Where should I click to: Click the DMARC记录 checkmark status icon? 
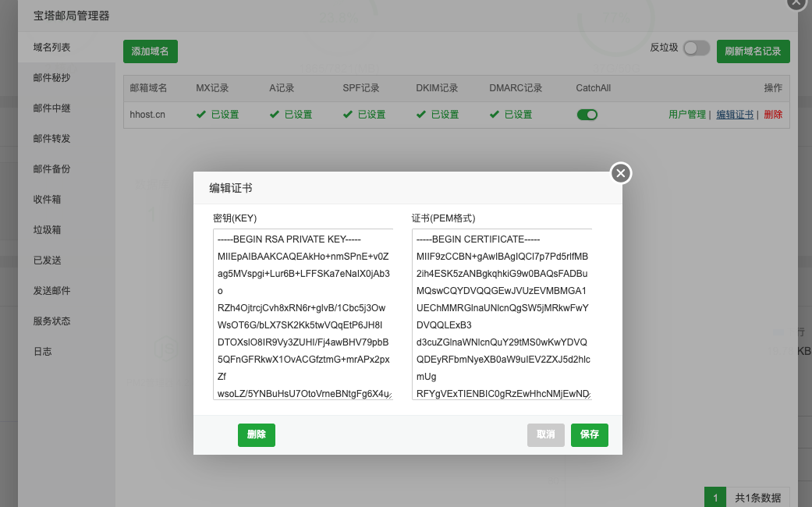tap(495, 115)
